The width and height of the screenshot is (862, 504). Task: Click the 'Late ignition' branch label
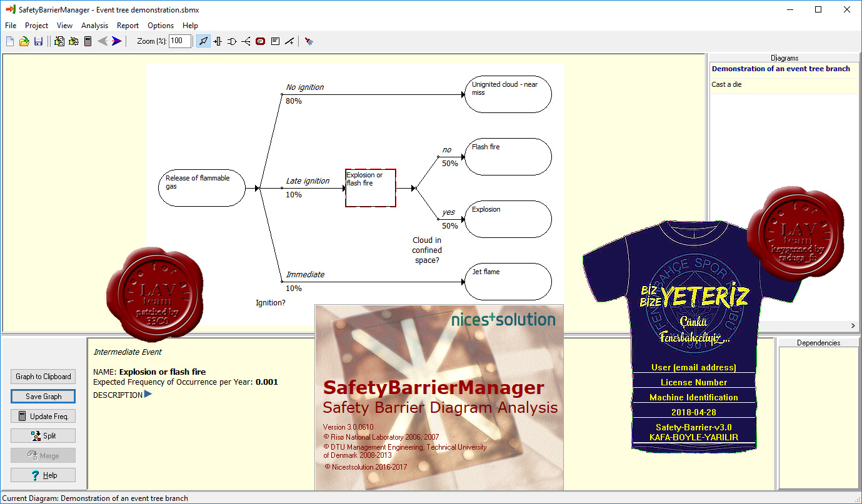point(308,181)
